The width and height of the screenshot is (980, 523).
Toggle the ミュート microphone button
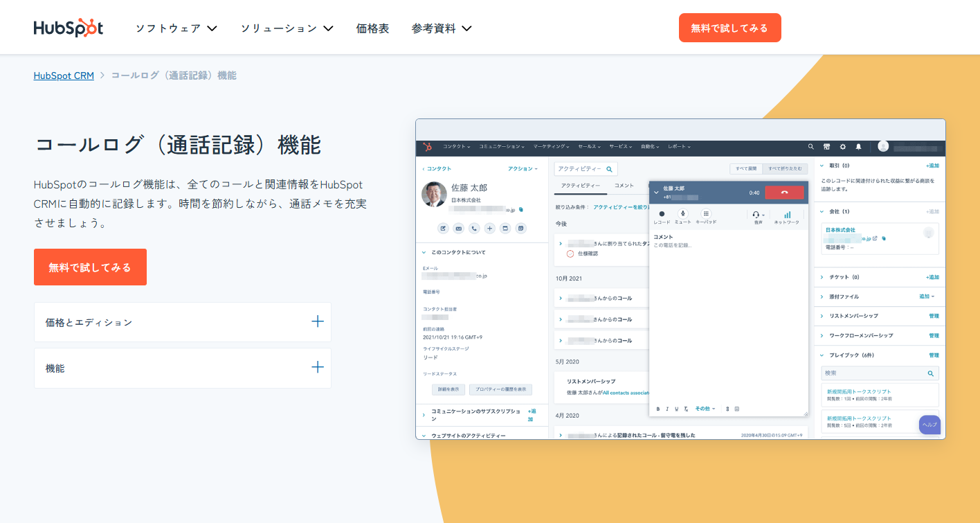(x=683, y=214)
